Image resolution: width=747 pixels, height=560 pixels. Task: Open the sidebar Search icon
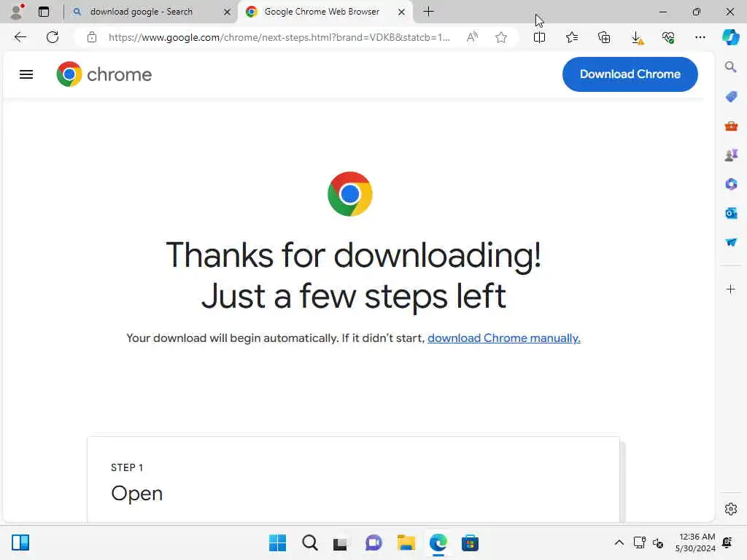click(731, 67)
